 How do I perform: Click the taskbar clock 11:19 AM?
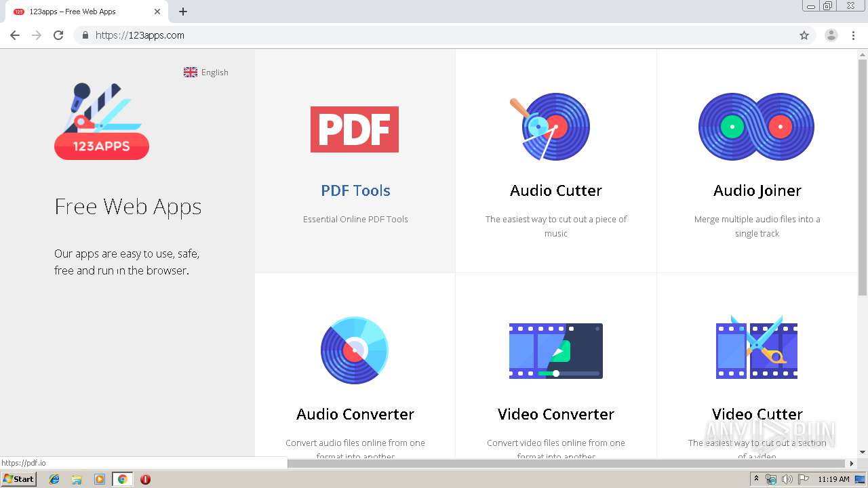pyautogui.click(x=833, y=479)
